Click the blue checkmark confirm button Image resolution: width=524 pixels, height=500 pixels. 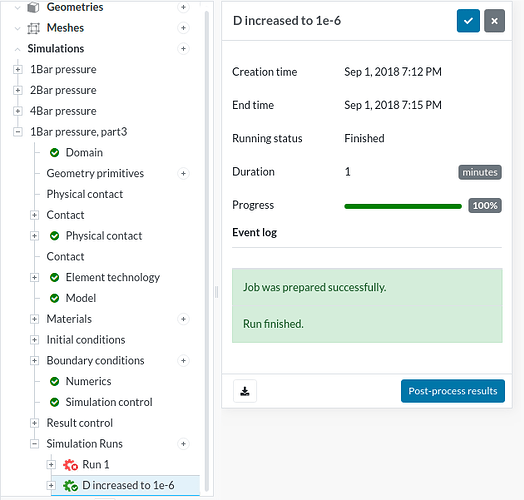(468, 21)
